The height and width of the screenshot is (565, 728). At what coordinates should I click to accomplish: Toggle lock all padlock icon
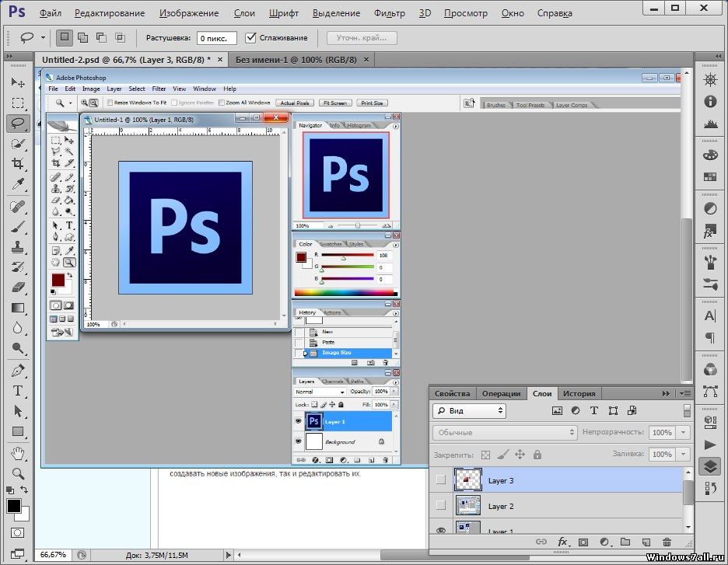537,455
